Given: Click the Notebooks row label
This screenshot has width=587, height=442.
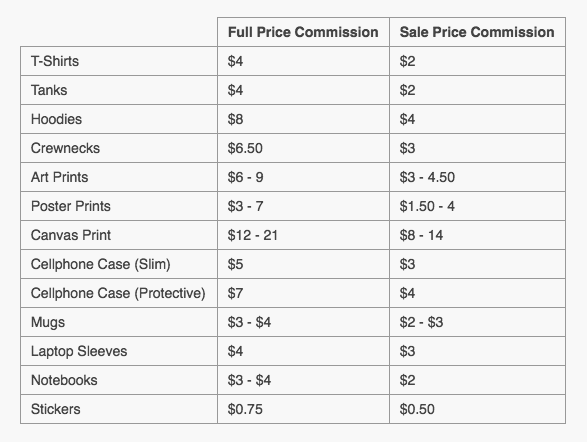Looking at the screenshot, I should pyautogui.click(x=64, y=380).
